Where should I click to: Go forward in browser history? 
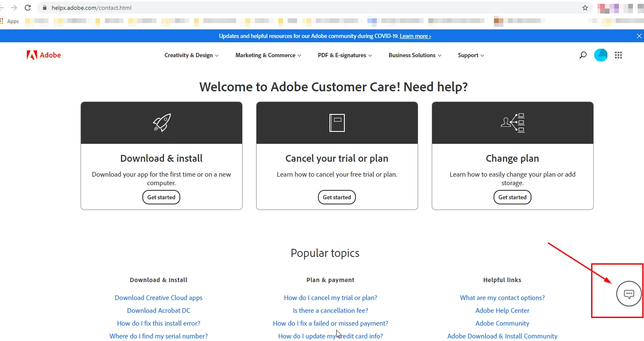(x=14, y=8)
